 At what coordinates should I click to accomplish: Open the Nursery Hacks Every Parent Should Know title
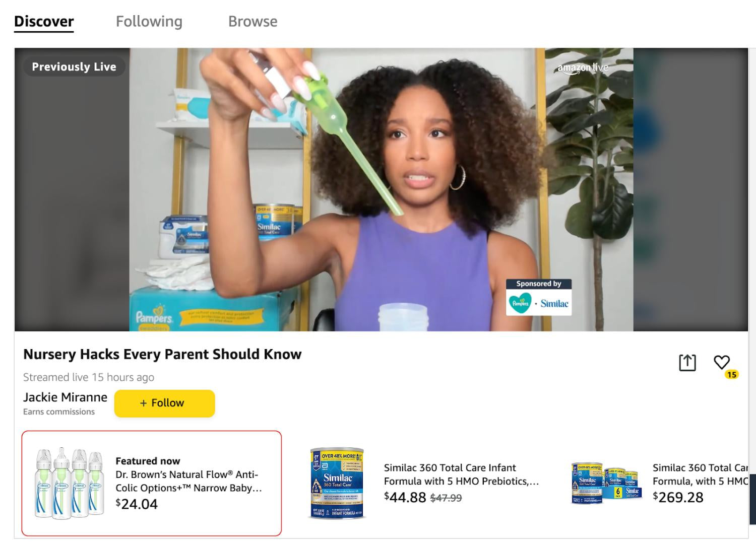pos(162,354)
